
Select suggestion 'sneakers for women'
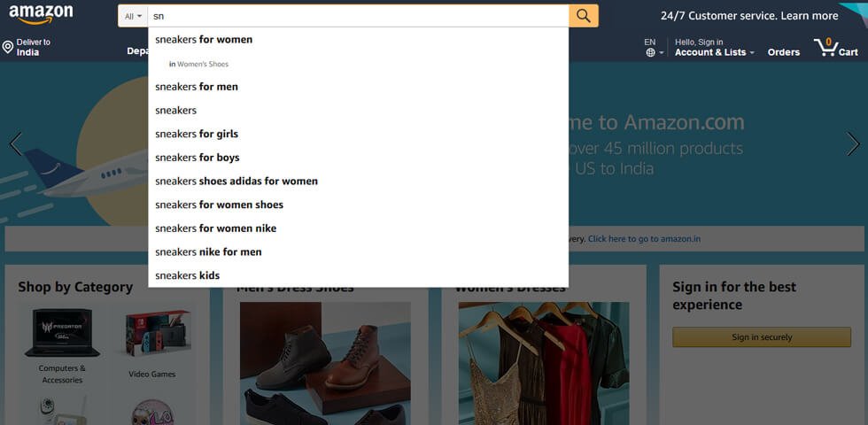(358, 39)
